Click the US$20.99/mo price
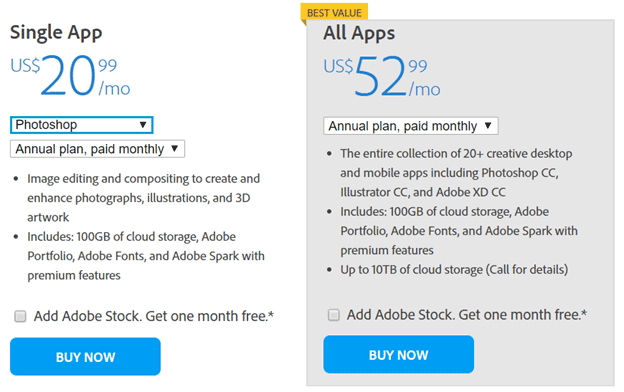 pyautogui.click(x=70, y=76)
